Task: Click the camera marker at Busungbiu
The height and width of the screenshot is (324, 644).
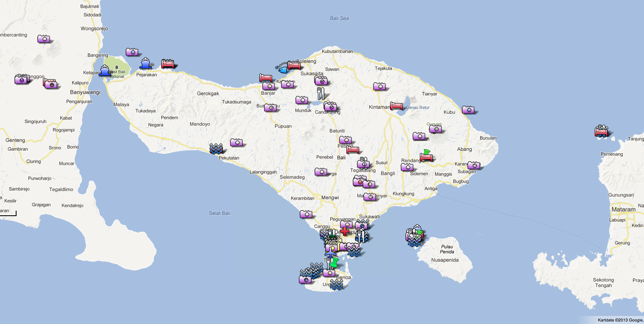Action: tap(271, 107)
